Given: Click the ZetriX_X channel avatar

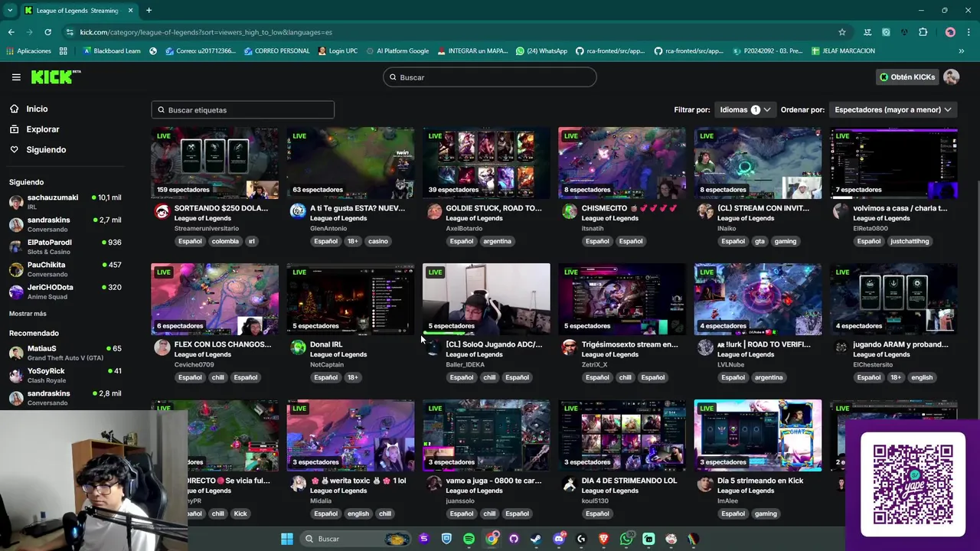Looking at the screenshot, I should click(570, 348).
